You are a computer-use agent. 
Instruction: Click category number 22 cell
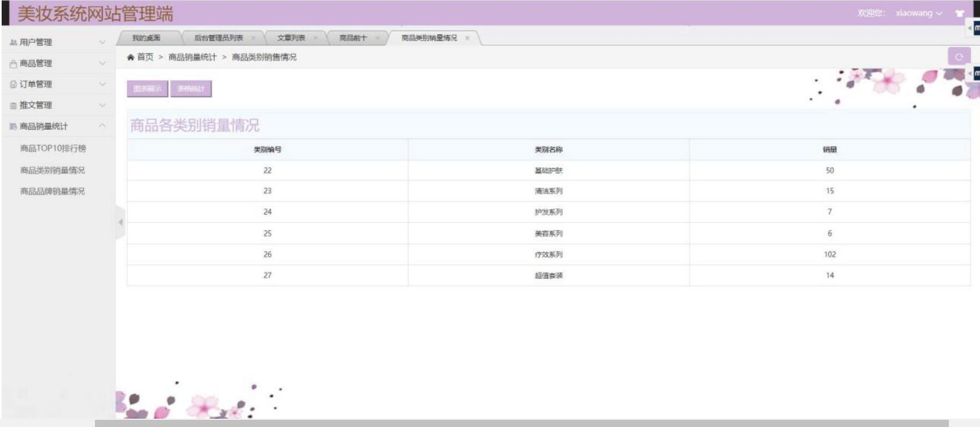point(268,170)
